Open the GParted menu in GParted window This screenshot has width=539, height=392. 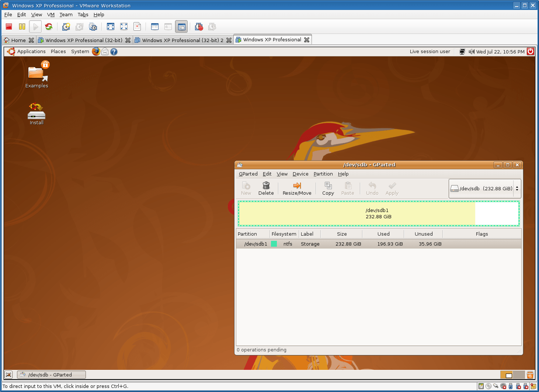point(248,174)
